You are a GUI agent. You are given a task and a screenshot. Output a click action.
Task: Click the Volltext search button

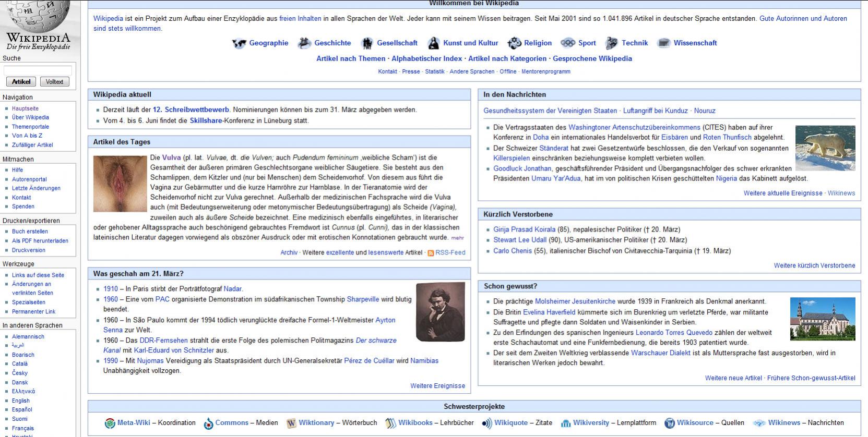(54, 82)
